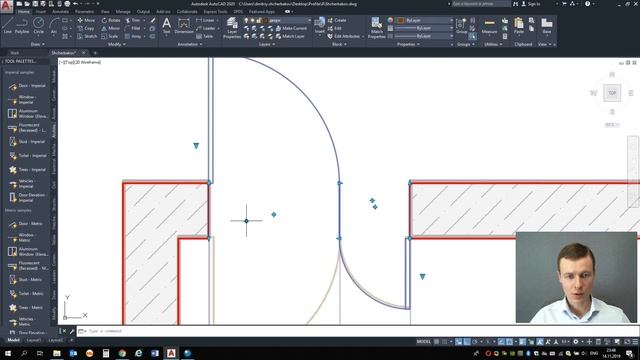This screenshot has height=360, width=640.
Task: Open the Measure tool
Action: [489, 26]
